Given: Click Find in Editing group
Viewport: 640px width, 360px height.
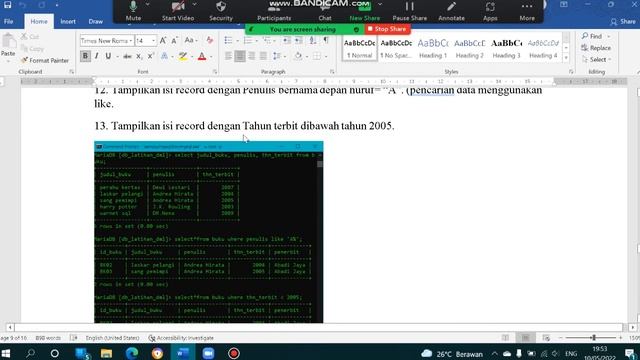Looking at the screenshot, I should click(592, 36).
